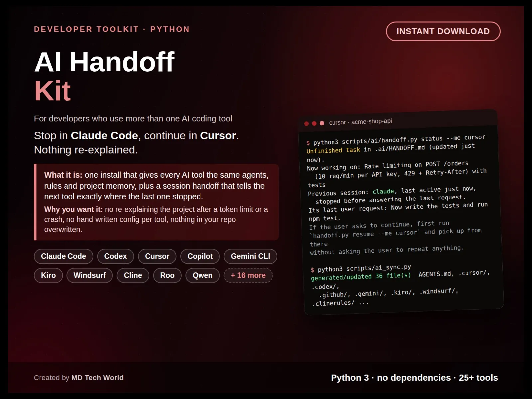
Task: Click the middle red terminal dot
Action: [x=314, y=123]
